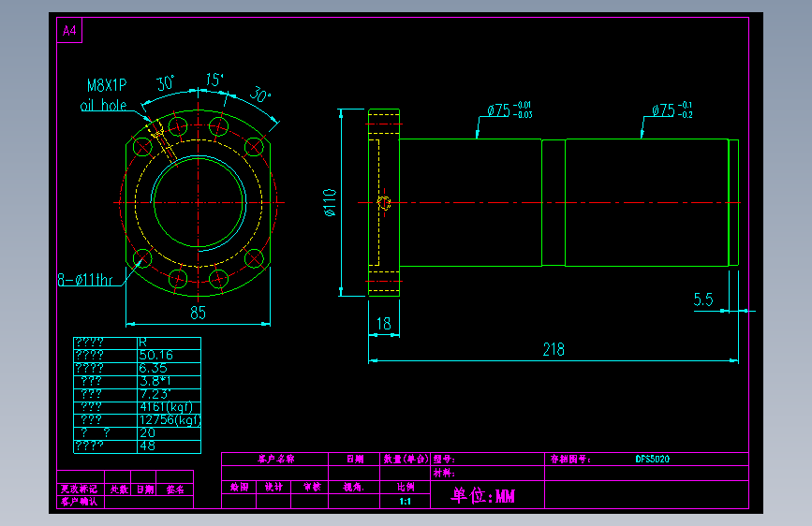Select the 数量(单台) title block cell
Image resolution: width=812 pixels, height=526 pixels.
click(x=406, y=459)
